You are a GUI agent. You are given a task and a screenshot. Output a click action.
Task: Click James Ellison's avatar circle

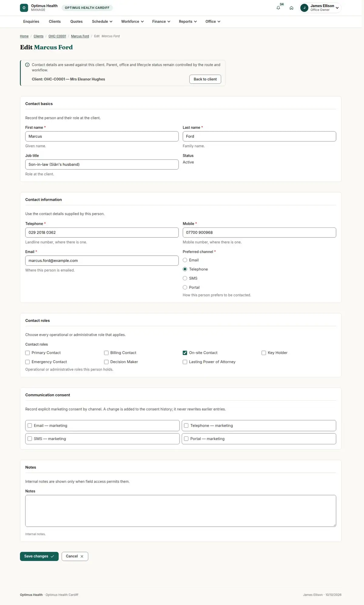tap(304, 8)
